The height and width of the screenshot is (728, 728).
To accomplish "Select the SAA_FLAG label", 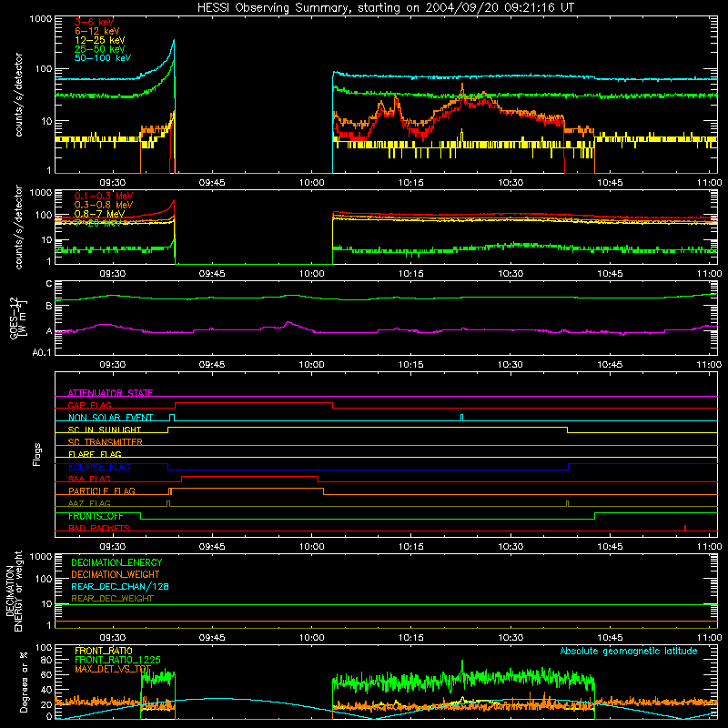I will click(x=89, y=479).
